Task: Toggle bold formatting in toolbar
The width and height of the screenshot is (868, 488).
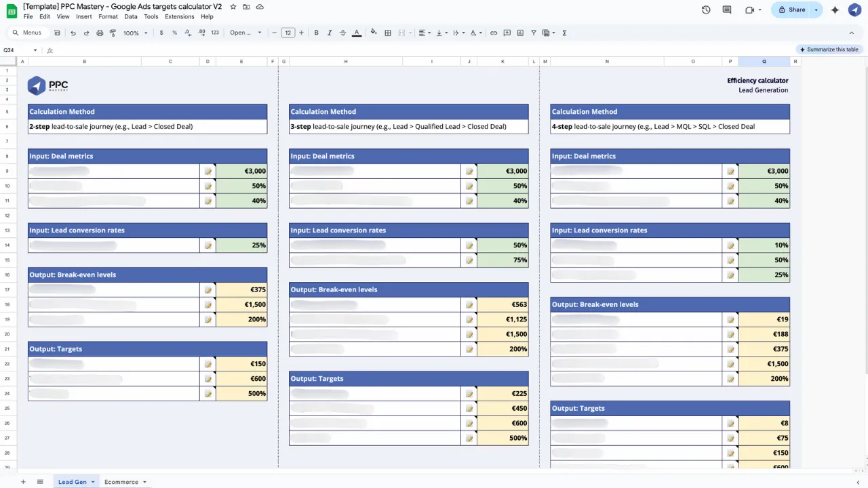Action: [x=316, y=33]
